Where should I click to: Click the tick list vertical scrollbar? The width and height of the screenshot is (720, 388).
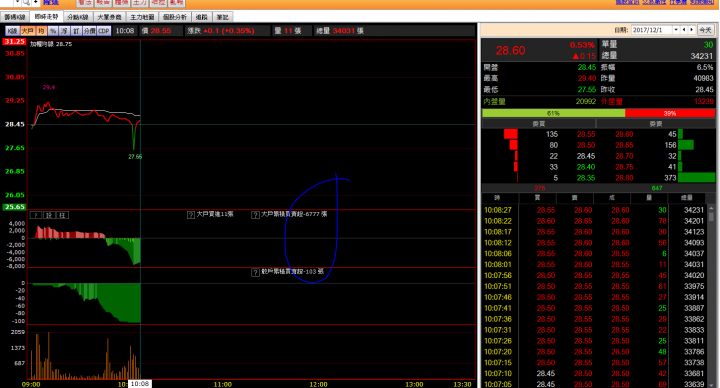(x=711, y=296)
